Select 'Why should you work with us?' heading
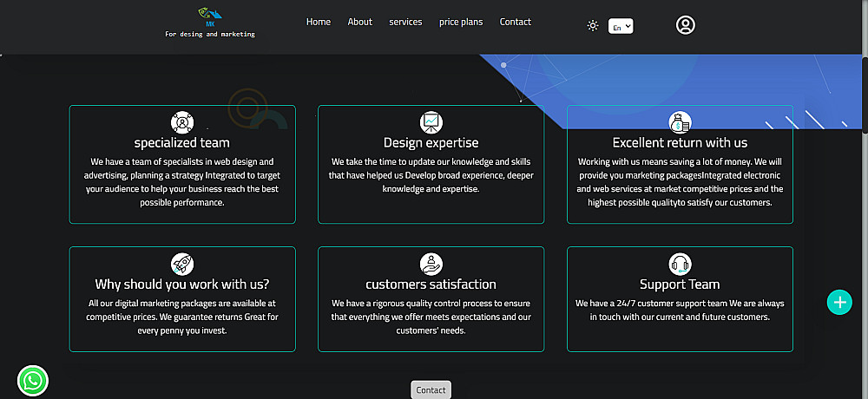This screenshot has width=868, height=399. click(182, 285)
